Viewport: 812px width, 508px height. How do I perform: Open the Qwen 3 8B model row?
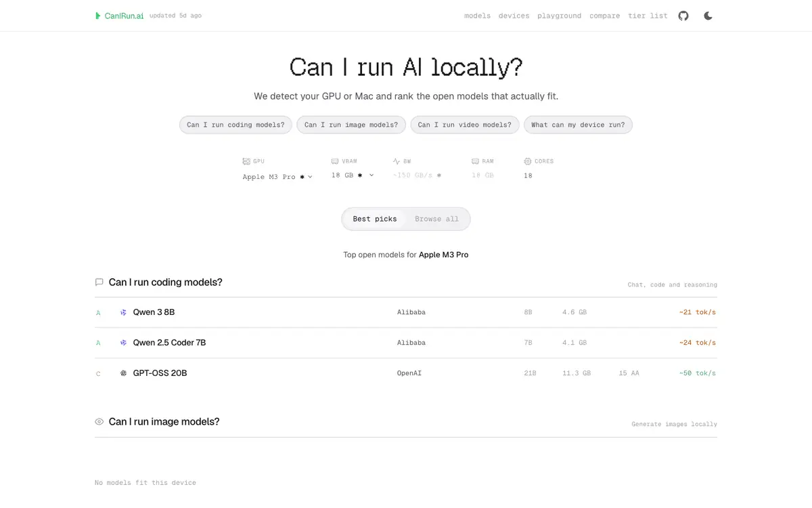pyautogui.click(x=406, y=312)
